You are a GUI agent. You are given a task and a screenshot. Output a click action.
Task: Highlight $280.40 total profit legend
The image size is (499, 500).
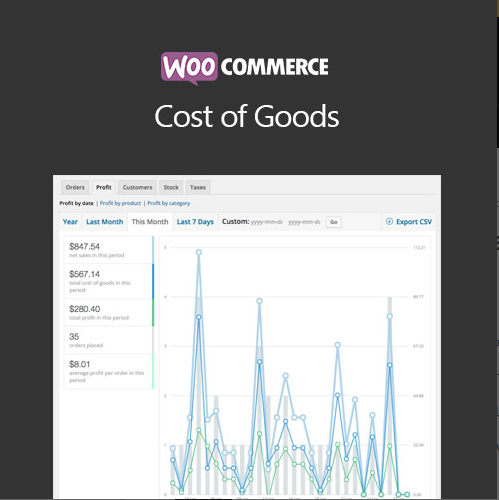(108, 313)
